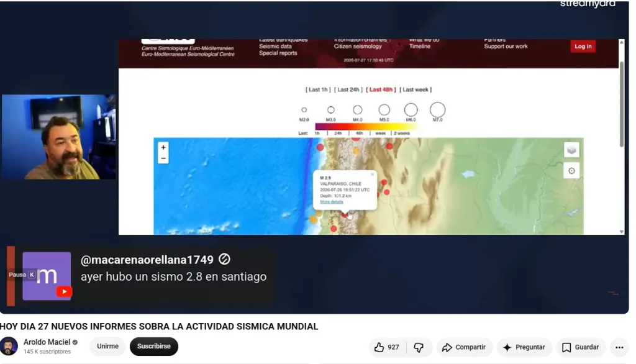Click the Unirme join button
This screenshot has width=636, height=364.
tap(107, 346)
